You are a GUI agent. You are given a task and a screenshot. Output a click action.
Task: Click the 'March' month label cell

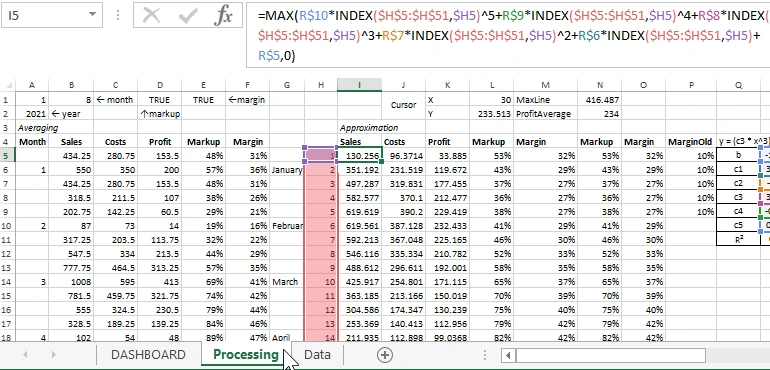(287, 282)
